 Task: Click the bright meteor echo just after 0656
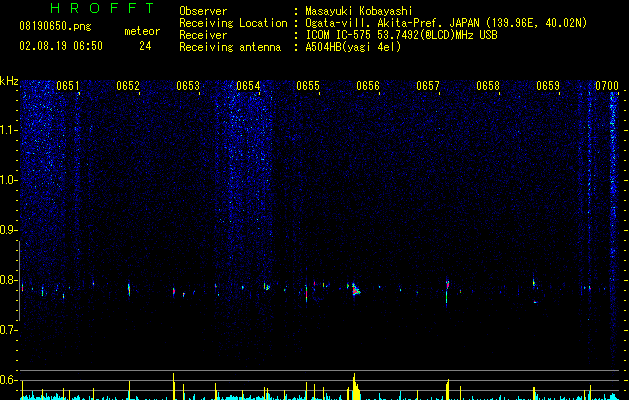pos(356,290)
